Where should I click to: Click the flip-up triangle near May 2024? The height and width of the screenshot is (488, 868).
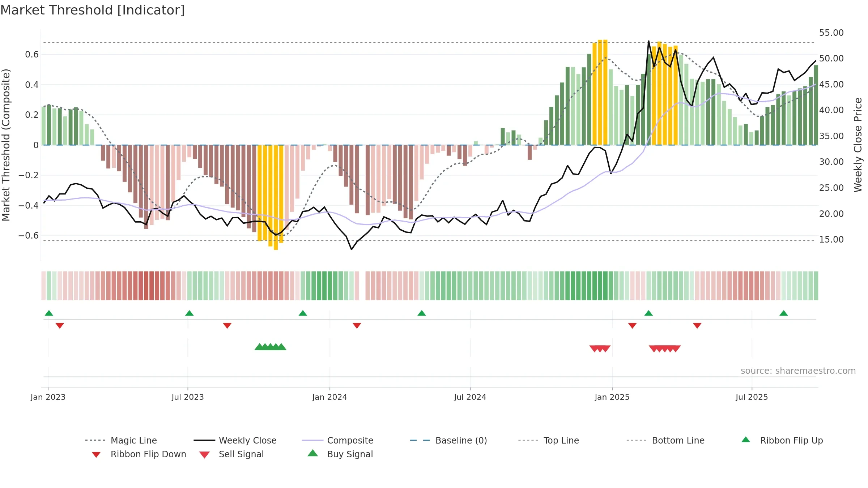pos(421,313)
